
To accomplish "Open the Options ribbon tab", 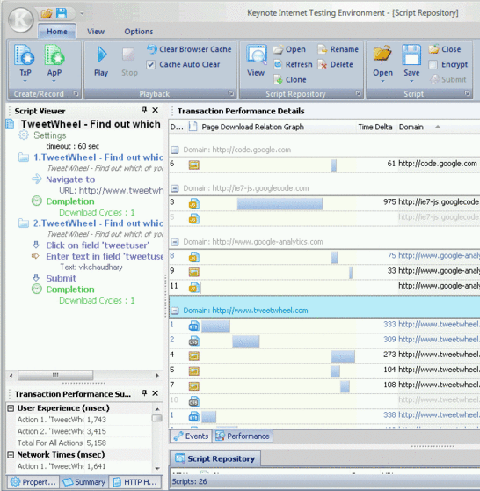I will (x=139, y=31).
